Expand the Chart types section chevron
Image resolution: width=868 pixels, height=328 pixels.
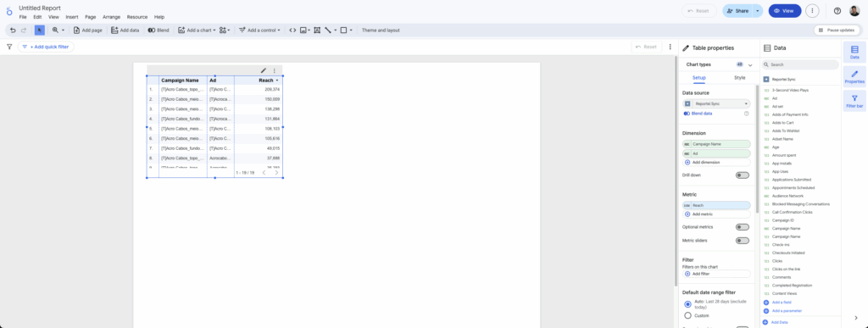[750, 64]
